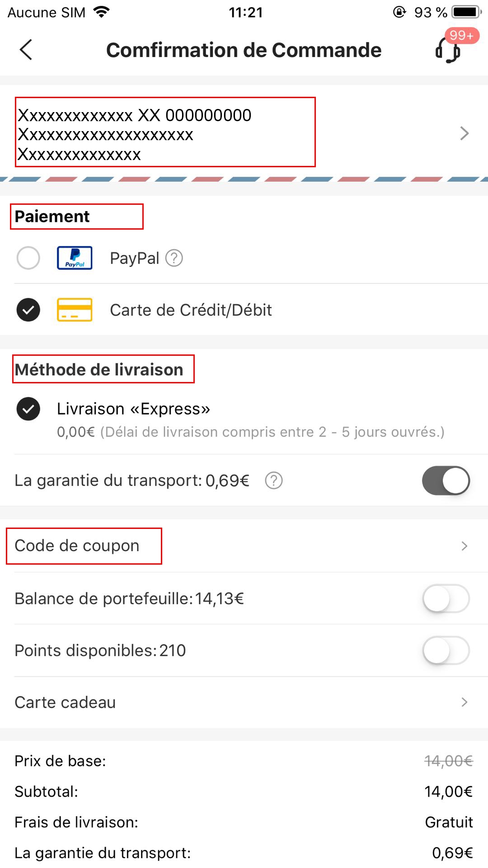The image size is (488, 868).
Task: Disable La garantie du transport switch
Action: coord(446,481)
